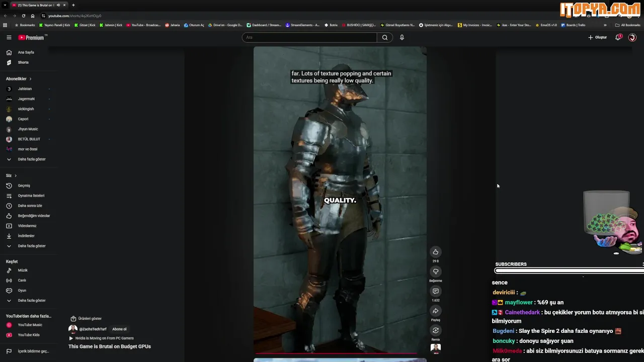Click the search magnifier button
Viewport: 644px width, 362px height.
pos(384,37)
